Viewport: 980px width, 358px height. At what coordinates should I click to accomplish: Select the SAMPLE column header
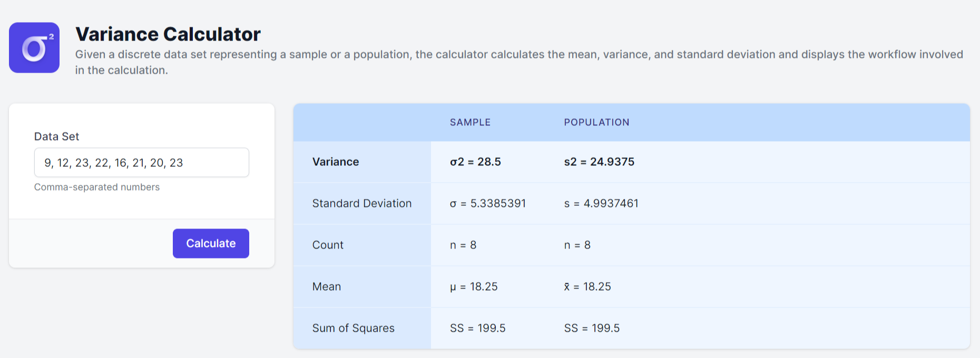tap(470, 122)
